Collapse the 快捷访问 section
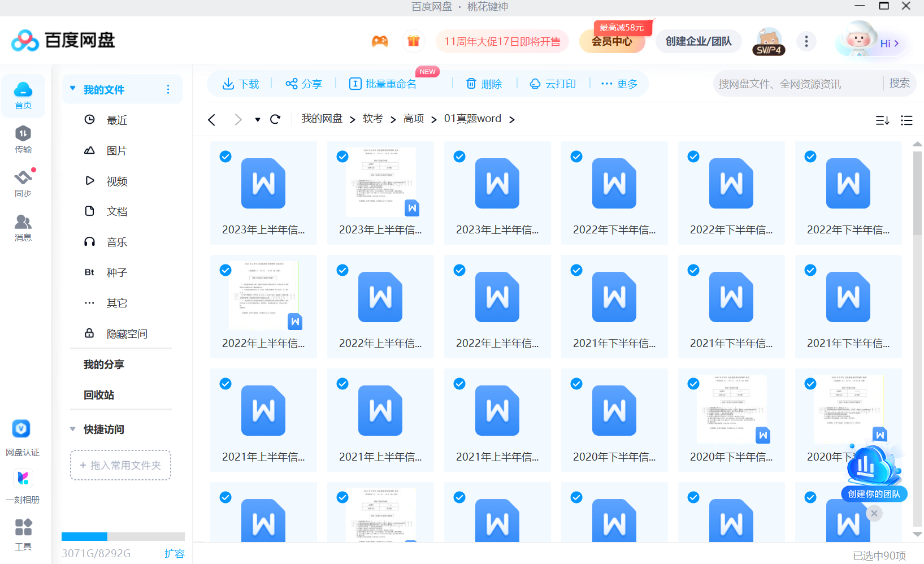This screenshot has width=924, height=564. pyautogui.click(x=72, y=429)
